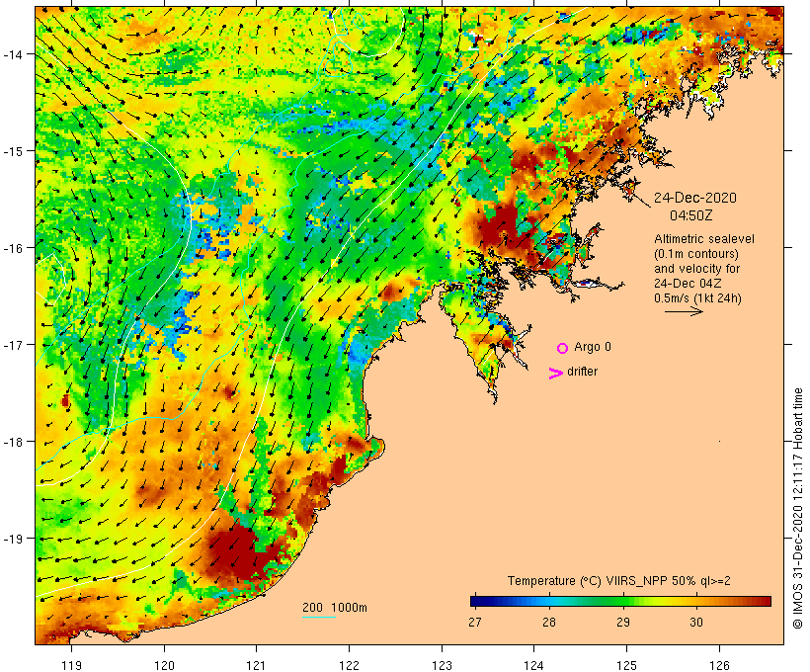Click the longitude label 120
This screenshot has width=810, height=672.
pyautogui.click(x=164, y=665)
